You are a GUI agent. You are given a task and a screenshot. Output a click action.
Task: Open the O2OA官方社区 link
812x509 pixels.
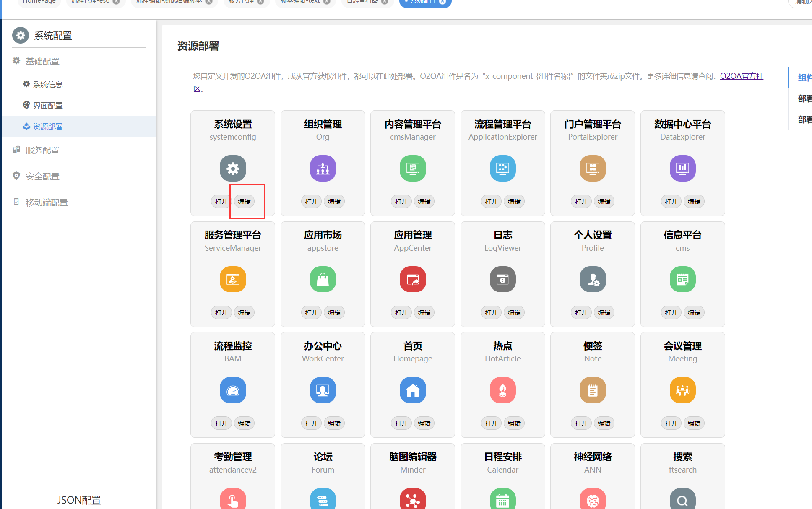tap(741, 76)
